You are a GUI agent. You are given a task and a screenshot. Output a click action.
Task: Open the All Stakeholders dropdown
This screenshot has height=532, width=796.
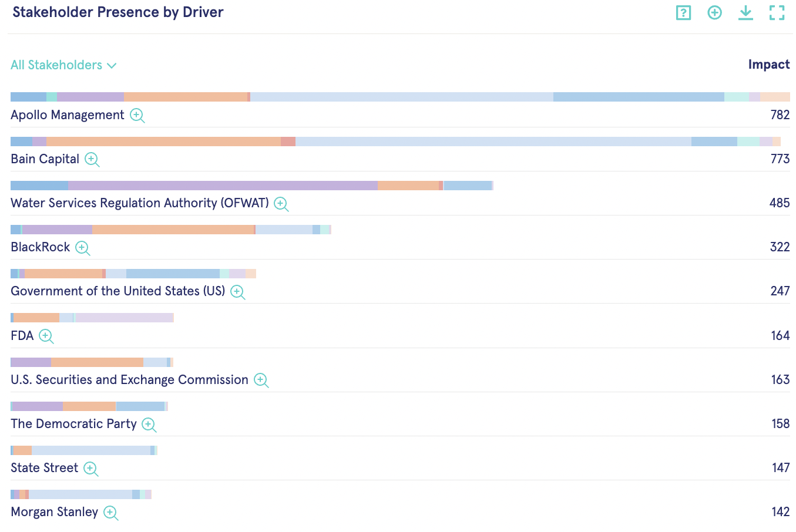[63, 65]
